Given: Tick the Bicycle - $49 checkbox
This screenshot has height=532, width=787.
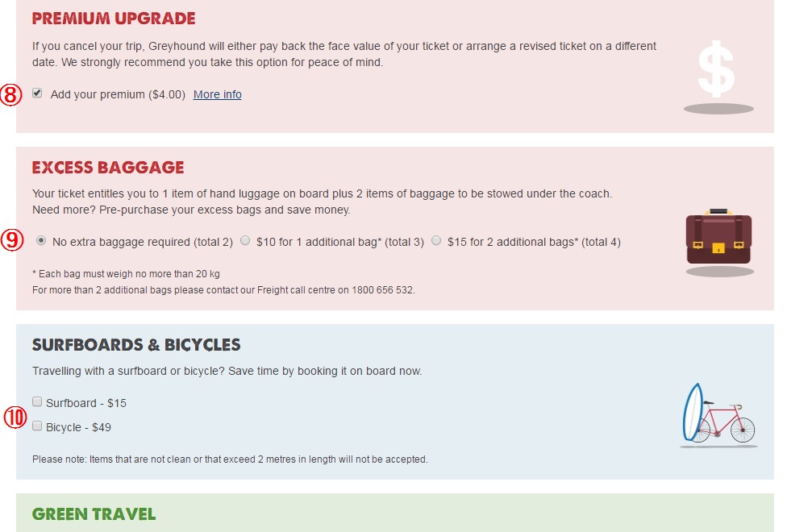Looking at the screenshot, I should (x=37, y=426).
